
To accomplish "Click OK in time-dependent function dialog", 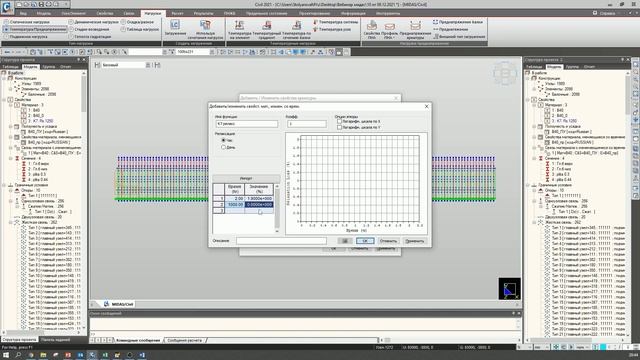I will [x=365, y=241].
